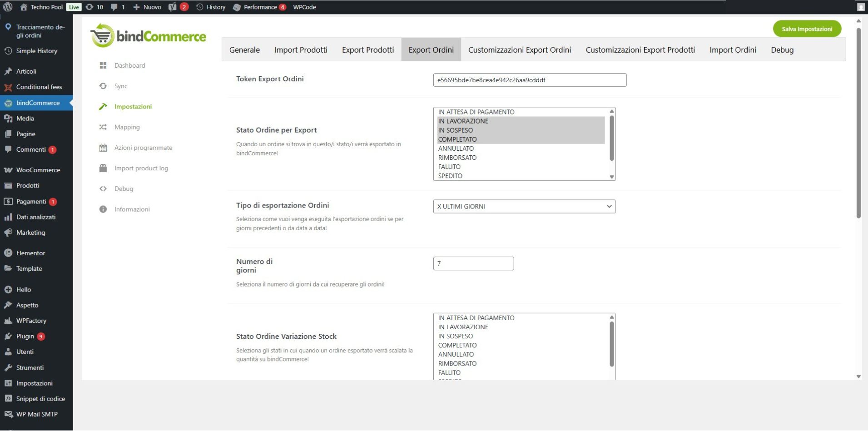The height and width of the screenshot is (431, 868).
Task: Open the Tipo di esportazione Ordini dropdown
Action: 524,206
